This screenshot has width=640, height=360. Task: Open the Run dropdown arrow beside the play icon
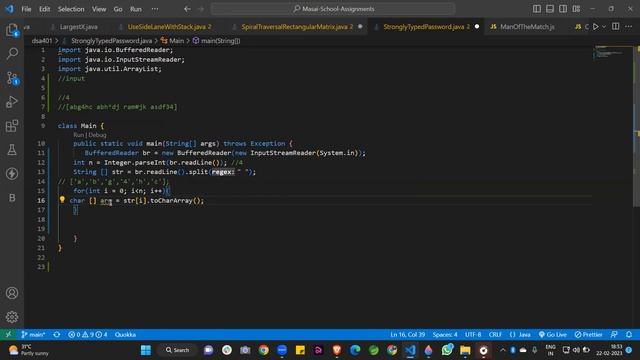pos(604,27)
